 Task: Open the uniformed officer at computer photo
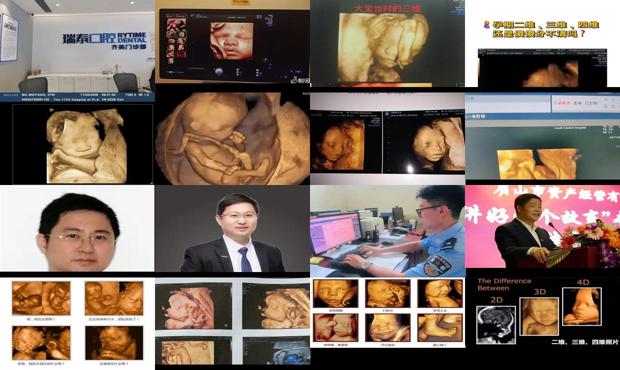[x=388, y=231]
